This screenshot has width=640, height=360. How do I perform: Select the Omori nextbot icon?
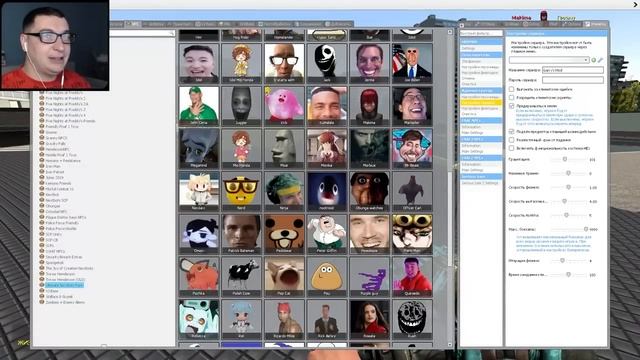coord(199,234)
